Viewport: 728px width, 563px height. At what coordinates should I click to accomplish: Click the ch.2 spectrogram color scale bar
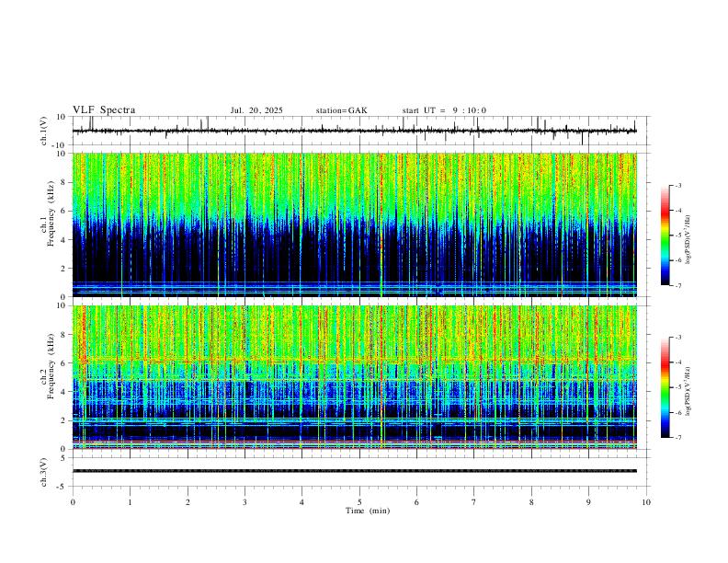click(665, 387)
